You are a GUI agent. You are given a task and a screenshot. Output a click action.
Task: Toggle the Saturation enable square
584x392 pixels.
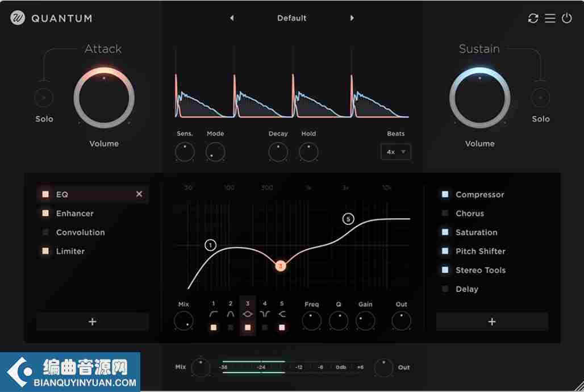pos(445,232)
